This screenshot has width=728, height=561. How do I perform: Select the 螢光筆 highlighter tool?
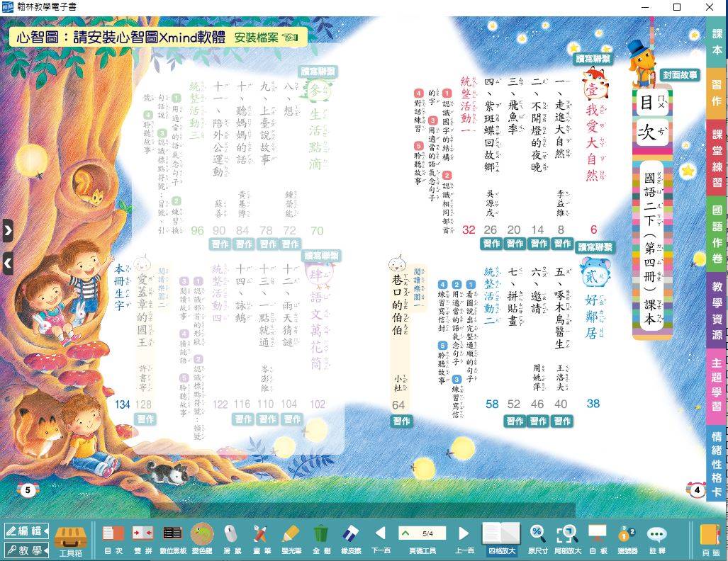tap(291, 540)
